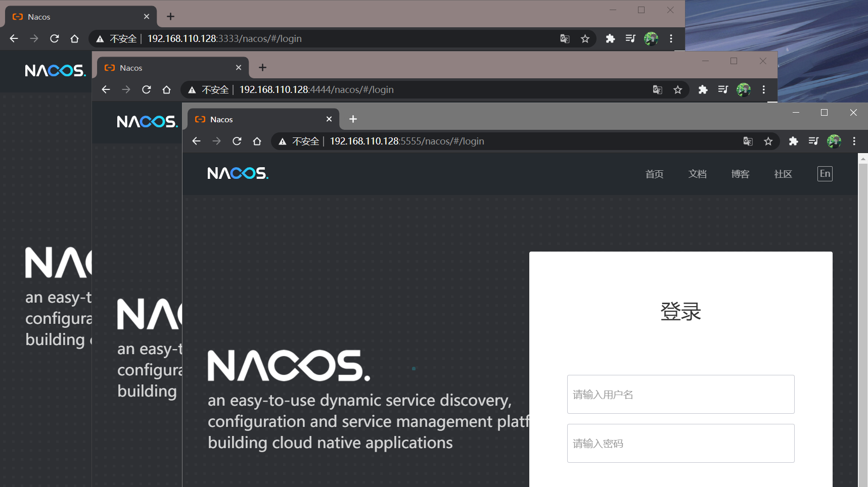Open media control icon in port 3333 window
The width and height of the screenshot is (868, 487).
pyautogui.click(x=630, y=39)
